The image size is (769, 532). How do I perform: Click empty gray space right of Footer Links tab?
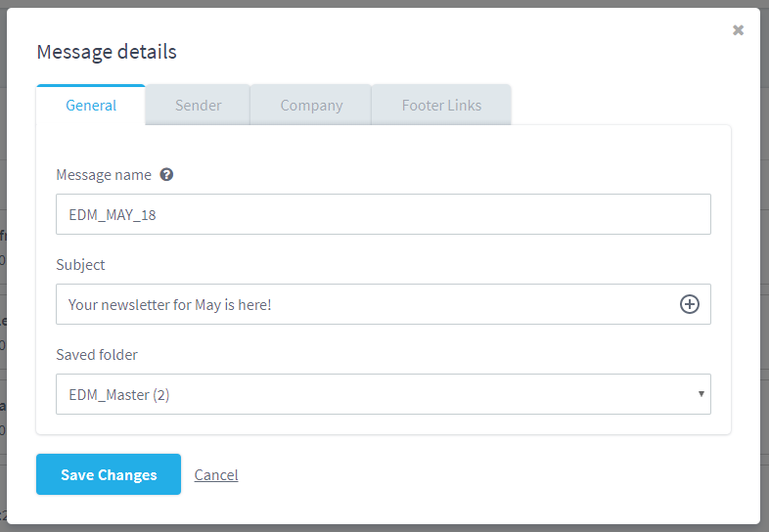620,105
